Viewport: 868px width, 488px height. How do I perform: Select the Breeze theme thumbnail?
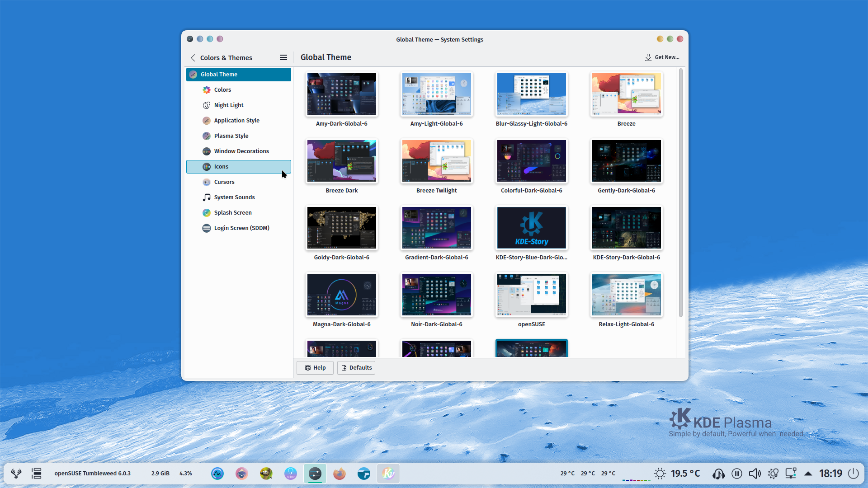pos(627,94)
